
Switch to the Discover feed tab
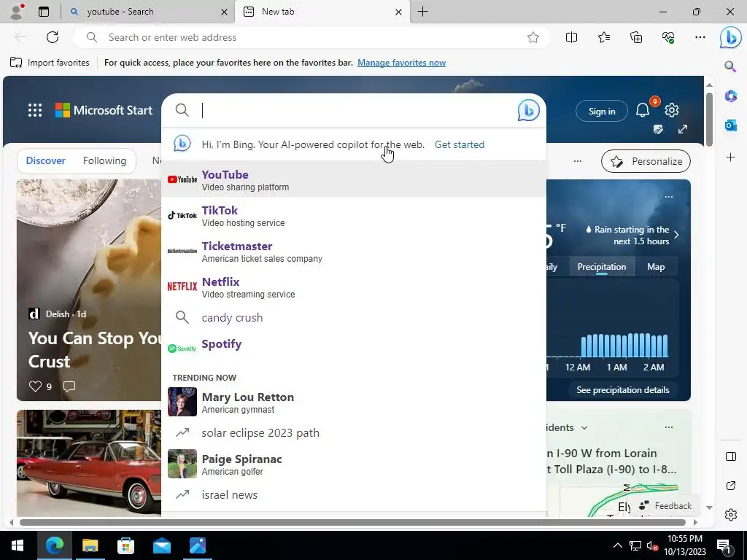(46, 160)
